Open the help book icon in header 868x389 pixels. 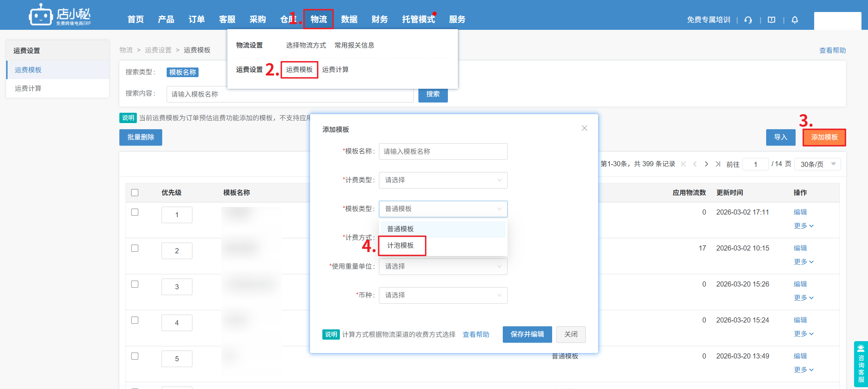771,20
